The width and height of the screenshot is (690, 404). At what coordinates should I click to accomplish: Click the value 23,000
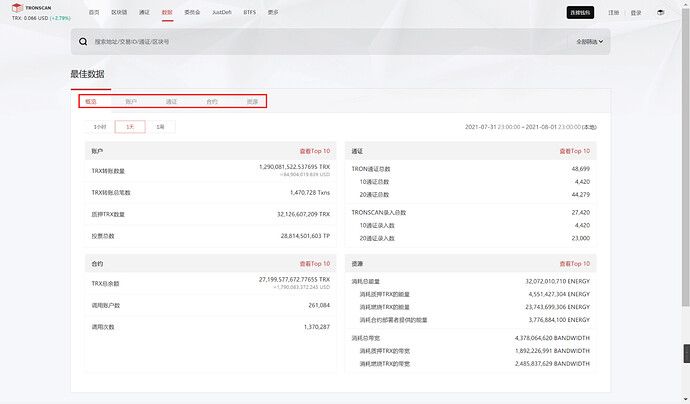[581, 238]
